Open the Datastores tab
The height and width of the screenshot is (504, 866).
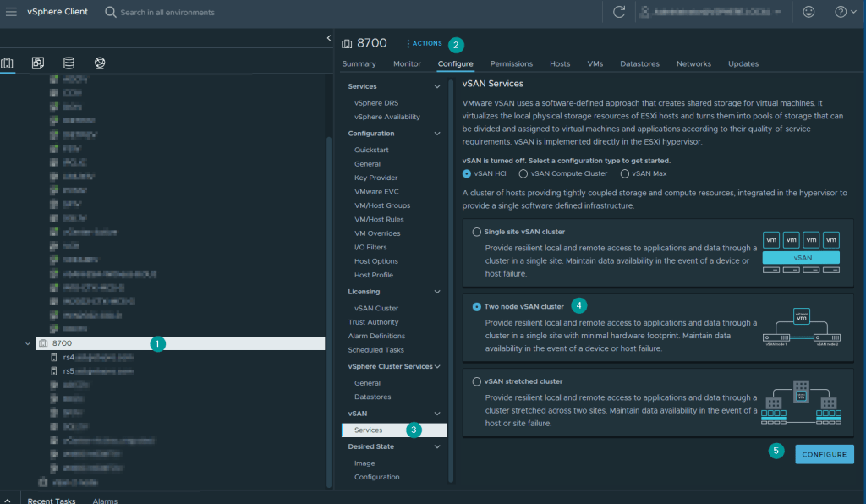[x=639, y=63]
